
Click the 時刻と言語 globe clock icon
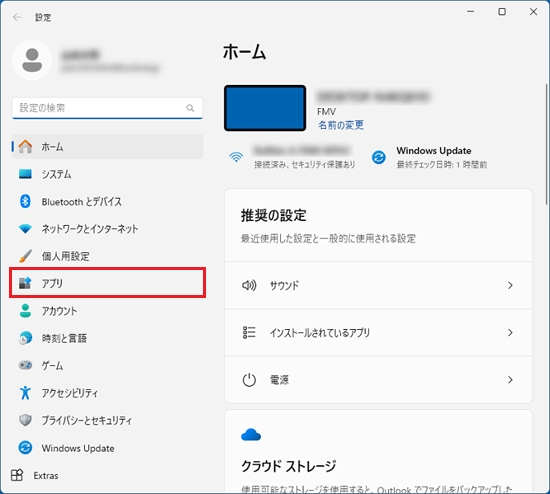click(x=25, y=338)
